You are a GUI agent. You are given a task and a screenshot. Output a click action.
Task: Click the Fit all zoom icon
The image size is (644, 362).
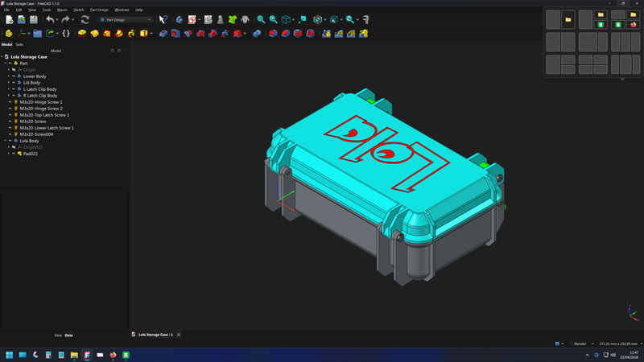pos(260,19)
